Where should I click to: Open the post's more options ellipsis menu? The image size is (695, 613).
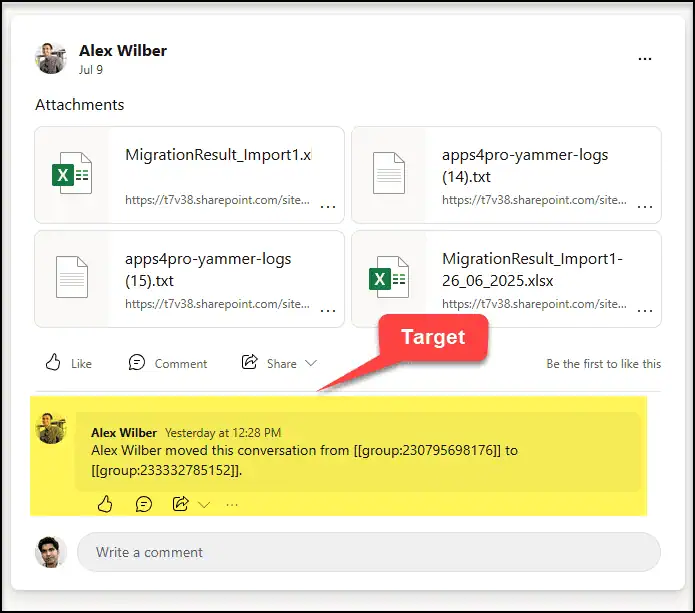(645, 59)
